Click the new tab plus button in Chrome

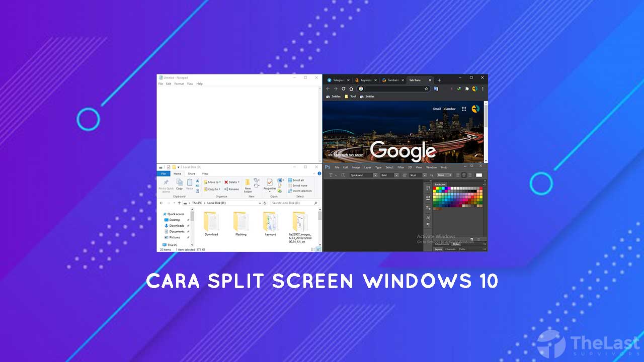point(439,80)
